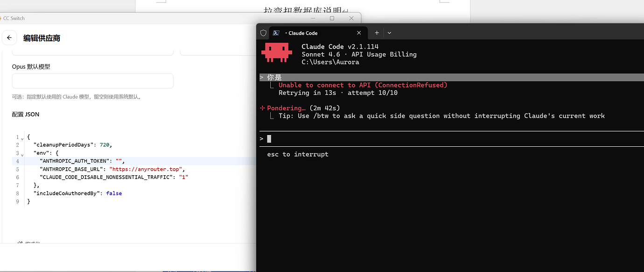This screenshot has width=644, height=272.
Task: Close the CC Switch window
Action: (x=351, y=18)
